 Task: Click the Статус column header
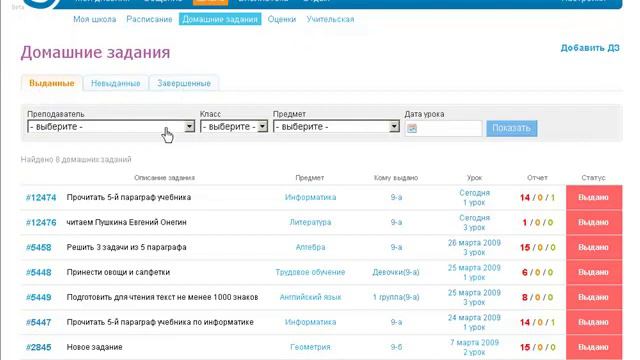pyautogui.click(x=593, y=178)
